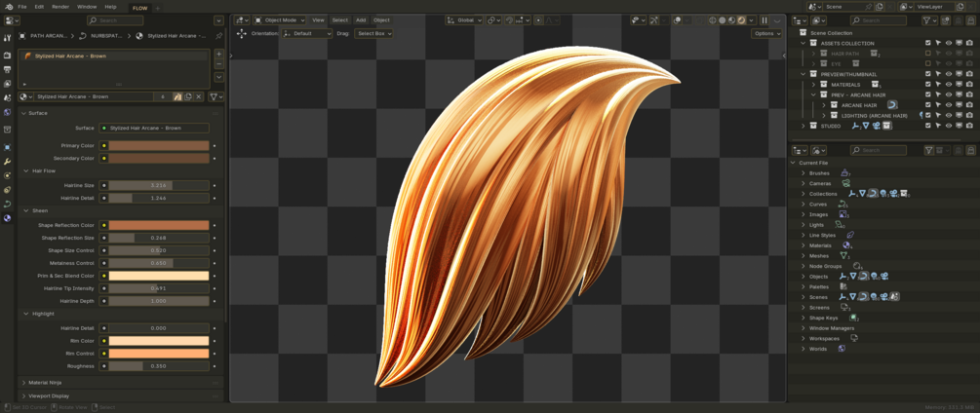Image resolution: width=980 pixels, height=413 pixels.
Task: Open the Drag Select Box dropdown
Action: tap(373, 34)
